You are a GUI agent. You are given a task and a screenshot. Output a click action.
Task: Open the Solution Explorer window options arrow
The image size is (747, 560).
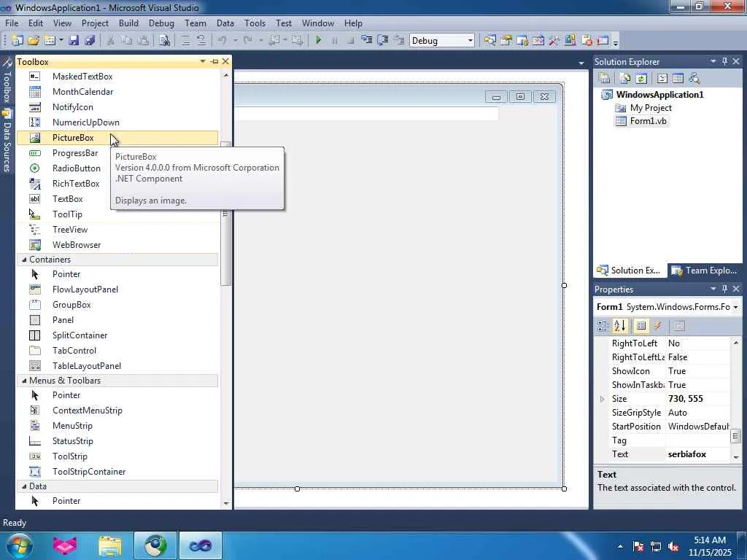(713, 61)
